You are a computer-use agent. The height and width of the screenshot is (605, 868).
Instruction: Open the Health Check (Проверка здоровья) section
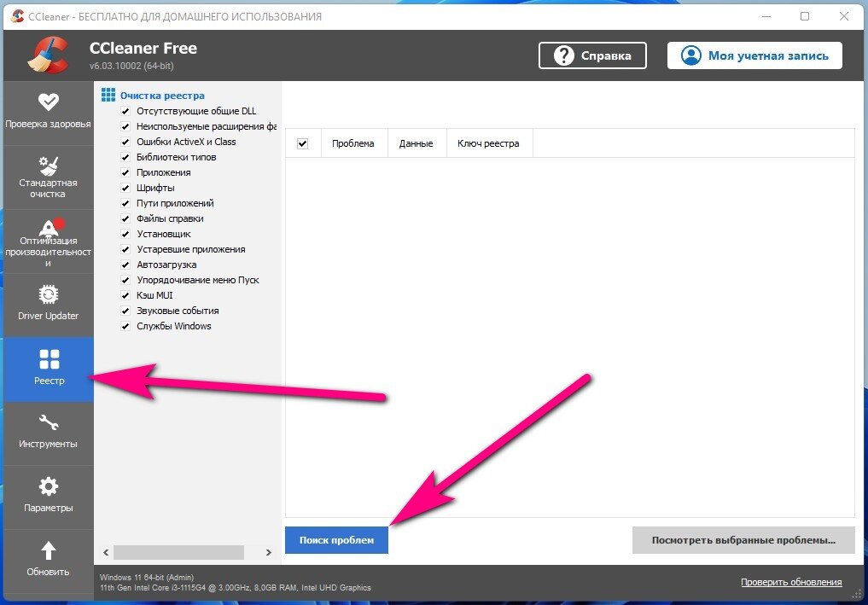point(48,113)
